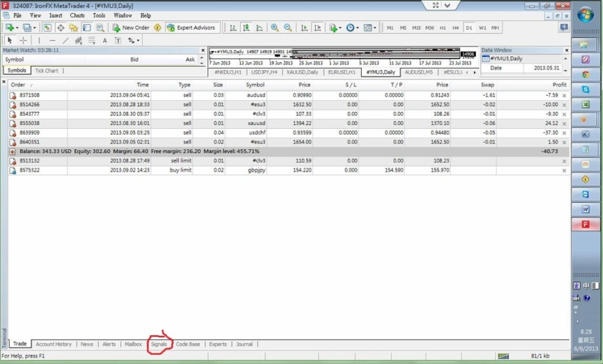Screen dimensions: 603x364
Task: Select the EURUSD,H1 chart tab
Action: pos(341,72)
